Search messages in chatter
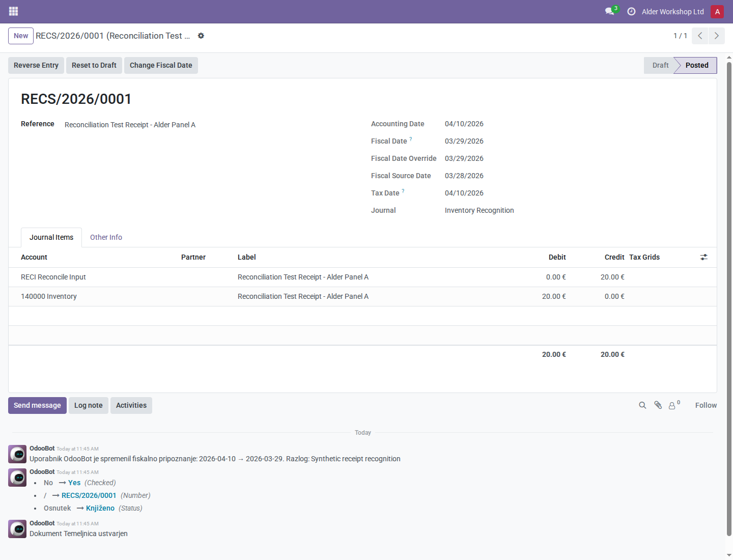Image resolution: width=733 pixels, height=560 pixels. [x=642, y=405]
